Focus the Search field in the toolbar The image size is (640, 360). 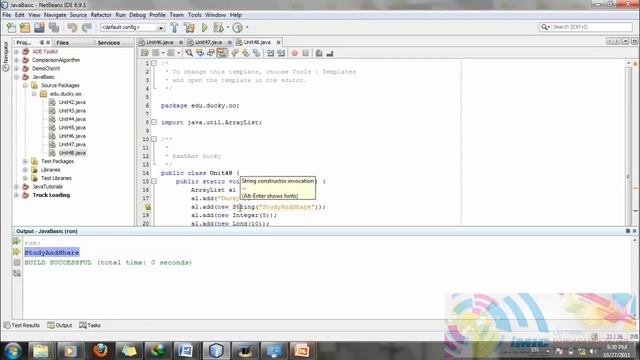point(586,27)
